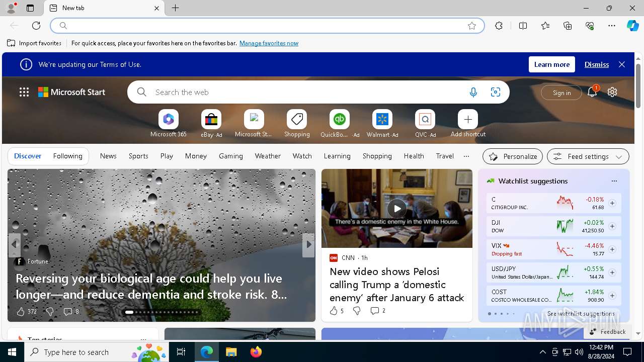Add VIX to watchlist
Image resolution: width=644 pixels, height=362 pixels.
coord(612,249)
